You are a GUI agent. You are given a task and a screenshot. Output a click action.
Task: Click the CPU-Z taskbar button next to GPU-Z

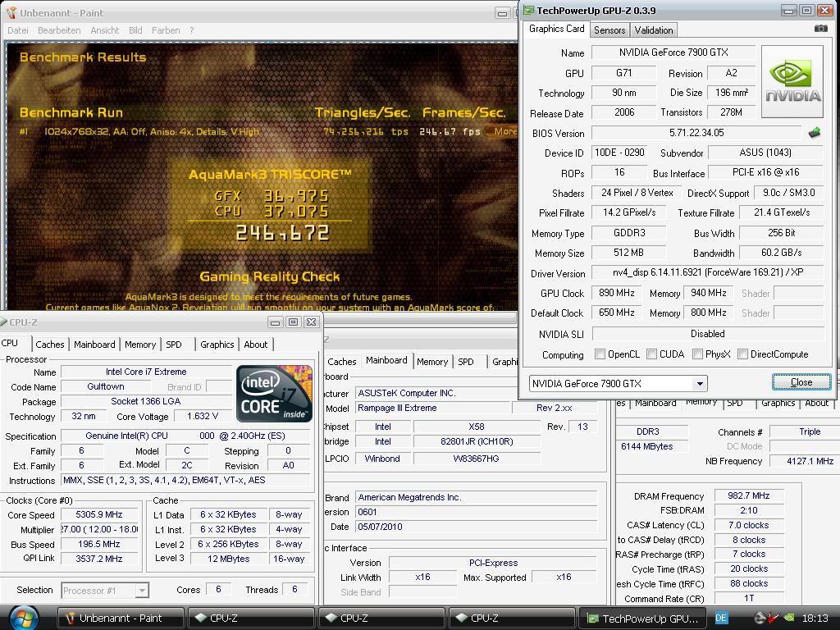(512, 619)
